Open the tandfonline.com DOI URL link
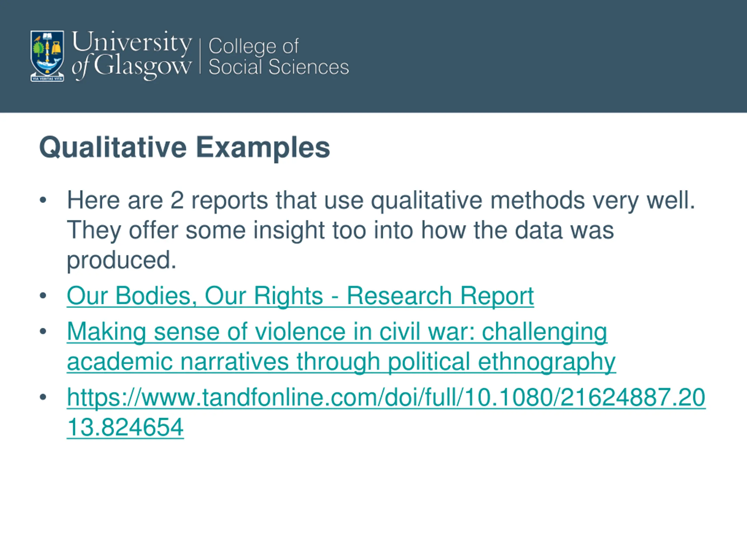The image size is (747, 560). (386, 397)
